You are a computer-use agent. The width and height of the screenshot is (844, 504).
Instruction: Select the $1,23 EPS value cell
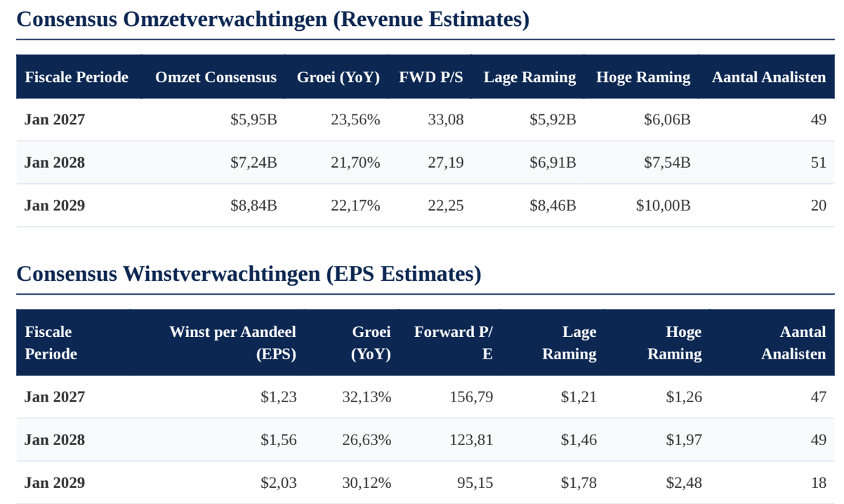(x=278, y=397)
